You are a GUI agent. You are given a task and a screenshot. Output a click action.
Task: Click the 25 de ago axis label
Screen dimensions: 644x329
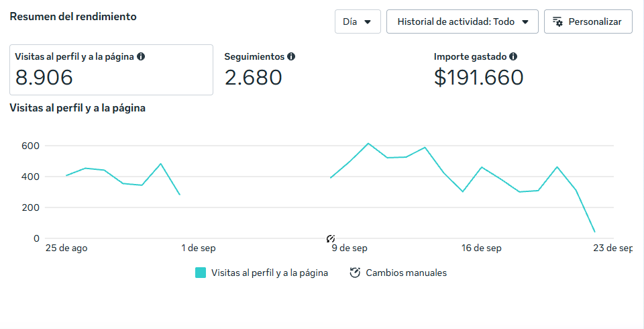point(66,248)
